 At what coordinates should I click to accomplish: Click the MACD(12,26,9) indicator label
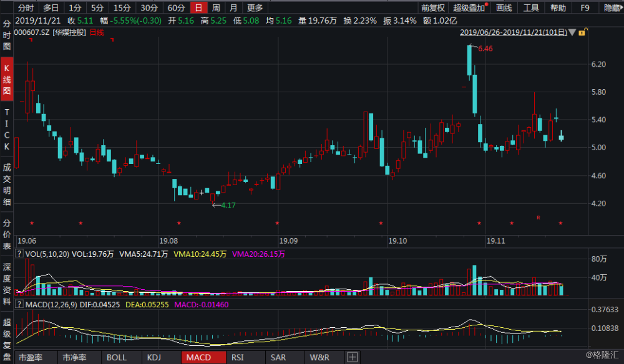(x=51, y=305)
